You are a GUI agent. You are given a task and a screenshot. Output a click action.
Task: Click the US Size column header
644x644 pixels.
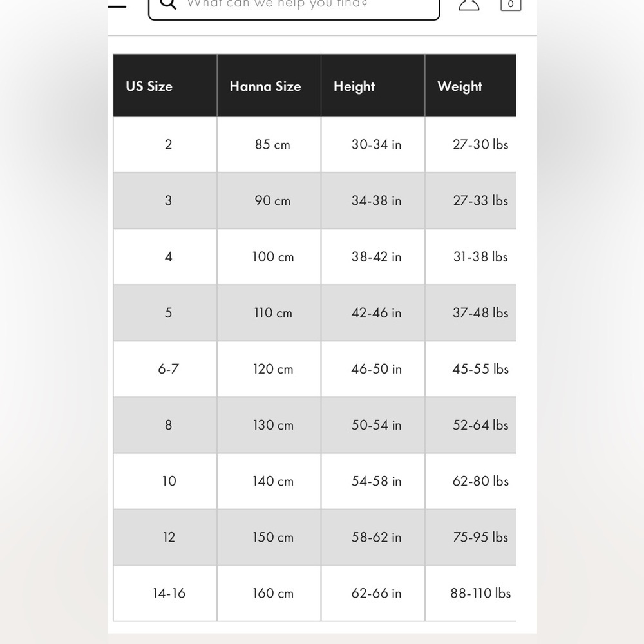point(165,86)
